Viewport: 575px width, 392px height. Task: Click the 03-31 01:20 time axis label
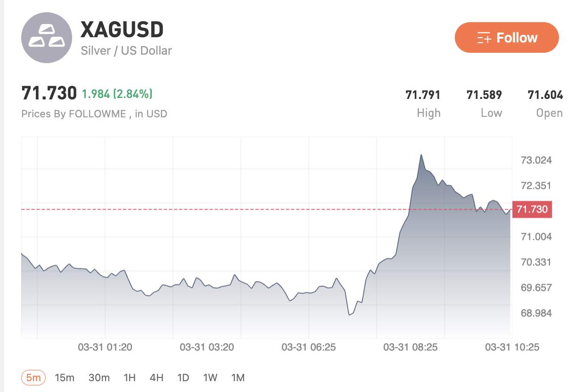(x=105, y=347)
